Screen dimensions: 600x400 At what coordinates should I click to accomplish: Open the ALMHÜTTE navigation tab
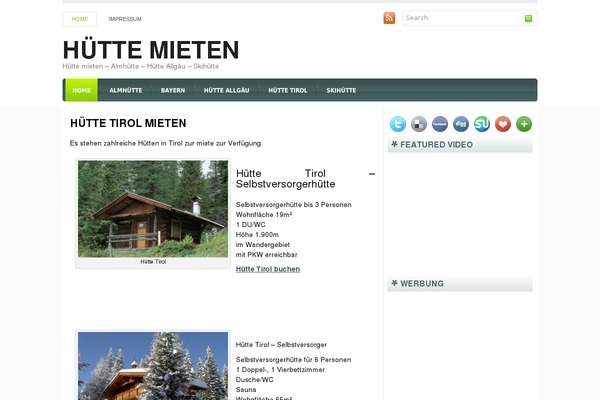[x=126, y=90]
